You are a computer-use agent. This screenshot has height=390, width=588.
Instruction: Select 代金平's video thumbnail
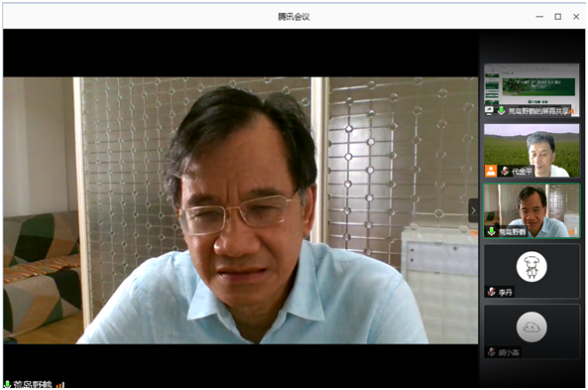531,151
